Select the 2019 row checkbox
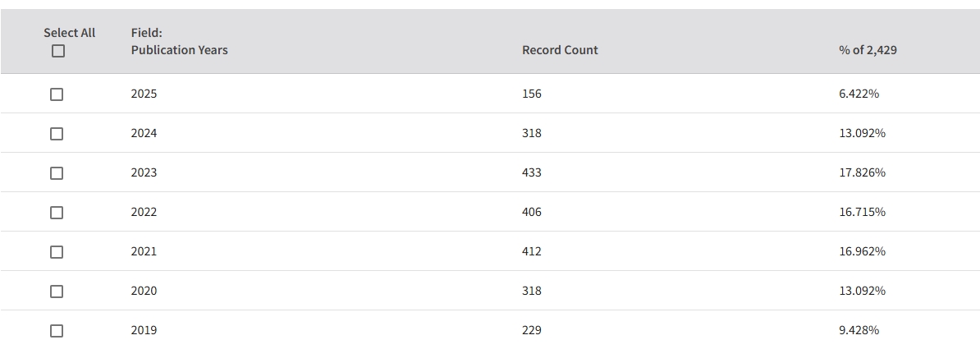980x349 pixels. [x=57, y=331]
